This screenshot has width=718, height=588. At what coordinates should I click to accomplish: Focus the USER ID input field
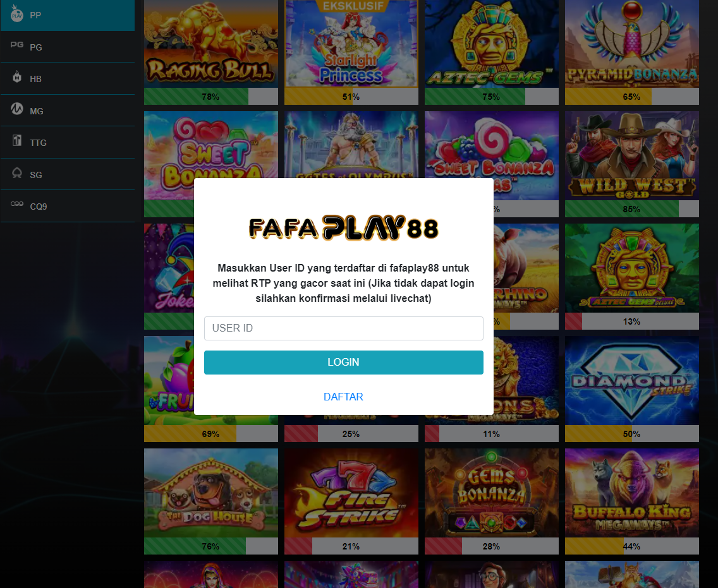click(343, 328)
